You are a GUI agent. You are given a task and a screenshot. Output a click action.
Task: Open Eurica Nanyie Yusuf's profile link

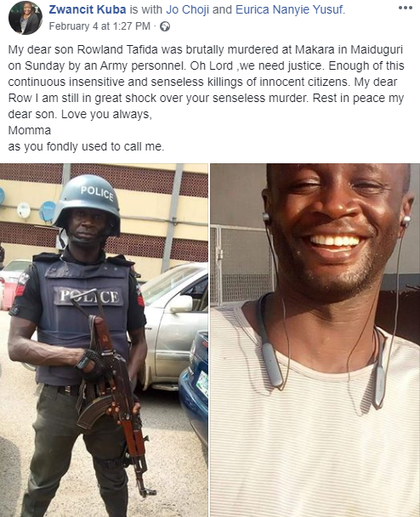tap(289, 9)
